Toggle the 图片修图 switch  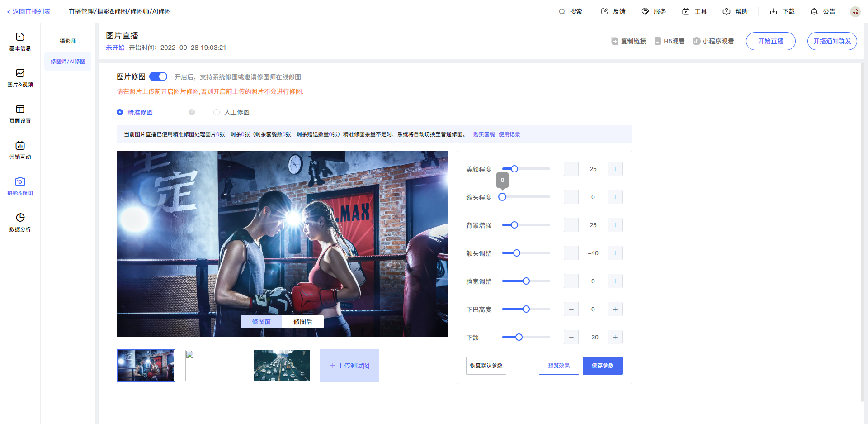click(158, 76)
